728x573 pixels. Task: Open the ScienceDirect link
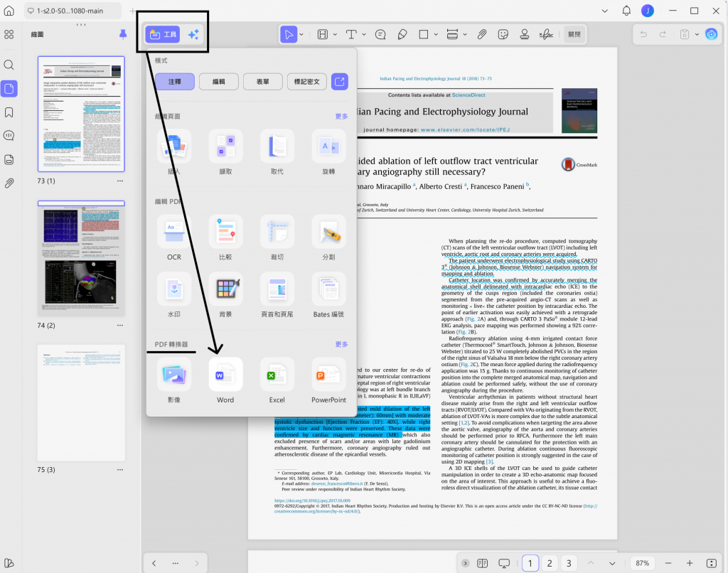pyautogui.click(x=469, y=95)
